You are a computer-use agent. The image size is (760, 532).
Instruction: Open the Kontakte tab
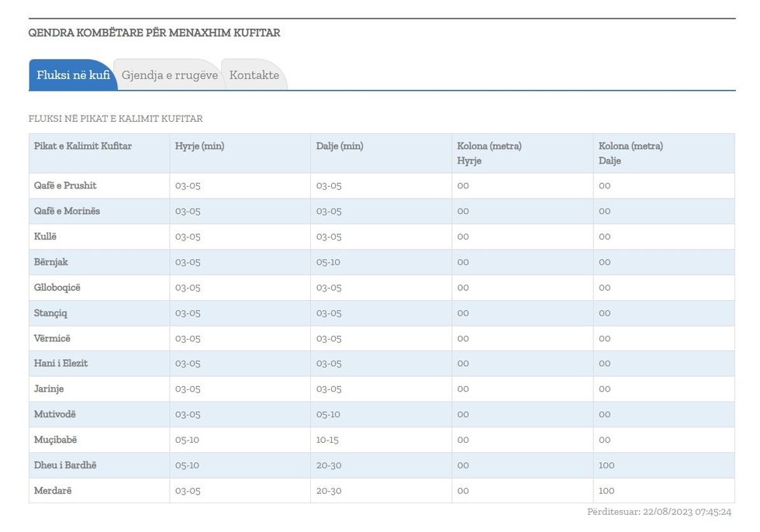click(x=254, y=75)
